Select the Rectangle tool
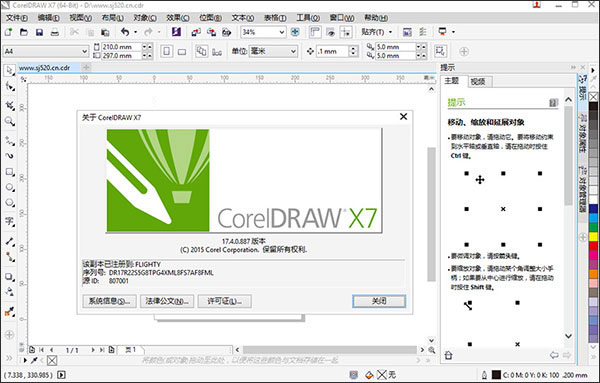Image resolution: width=600 pixels, height=383 pixels. [10, 172]
